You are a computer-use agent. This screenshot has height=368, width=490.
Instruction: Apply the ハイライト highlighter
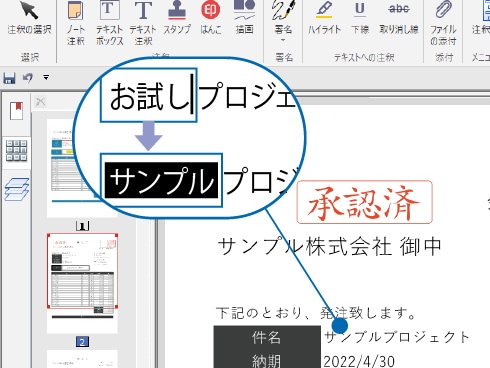point(324,18)
